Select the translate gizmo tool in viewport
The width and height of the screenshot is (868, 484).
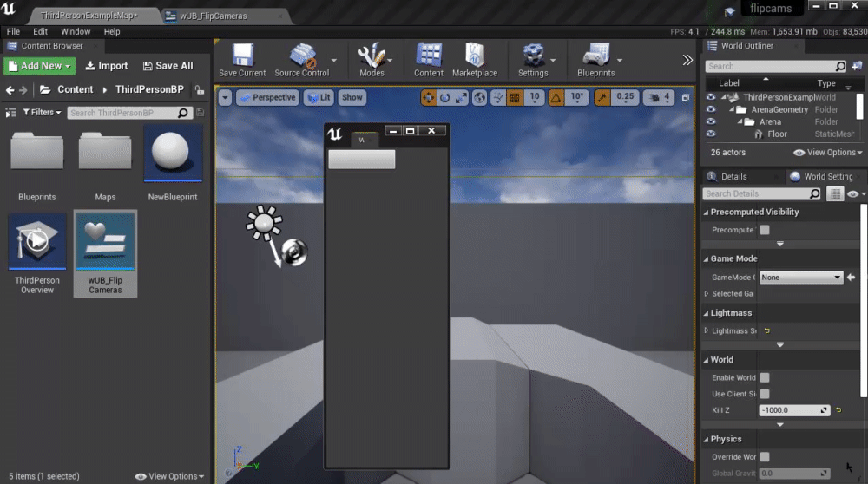pos(429,98)
